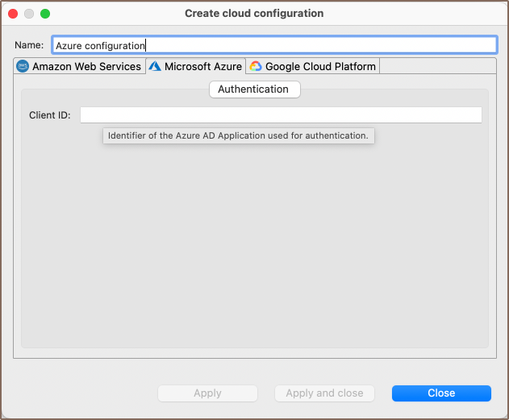Zoom the window with the green button
509x420 pixels.
pos(45,14)
